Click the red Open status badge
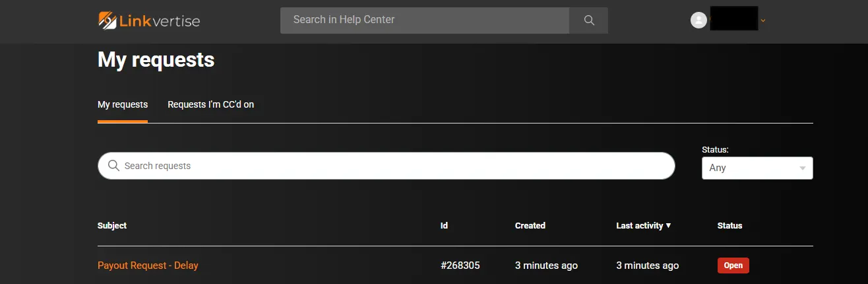Screen dimensions: 868x284 coord(733,266)
